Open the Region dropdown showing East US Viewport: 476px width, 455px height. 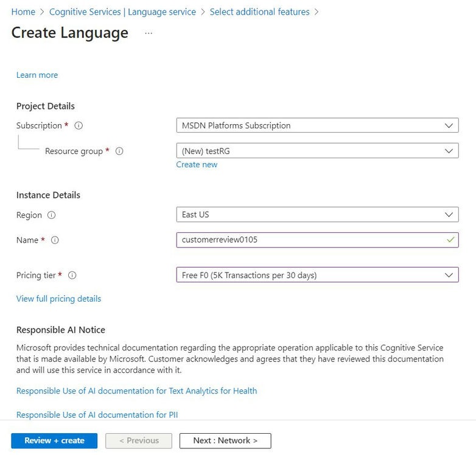317,215
